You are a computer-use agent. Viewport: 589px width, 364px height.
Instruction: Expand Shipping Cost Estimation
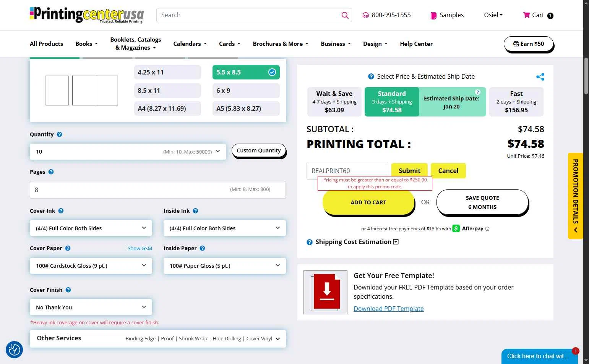tap(396, 242)
